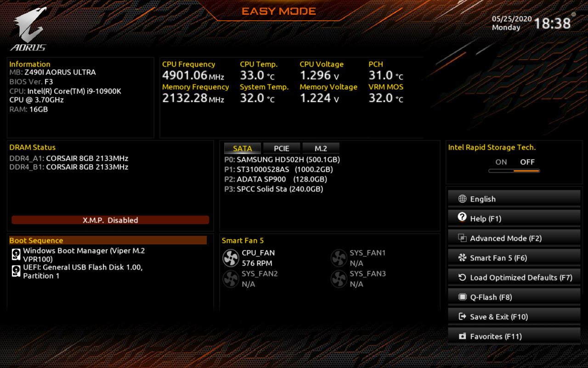The height and width of the screenshot is (368, 588).
Task: Click the P2 ADATA SP900 drive row
Action: pos(276,179)
